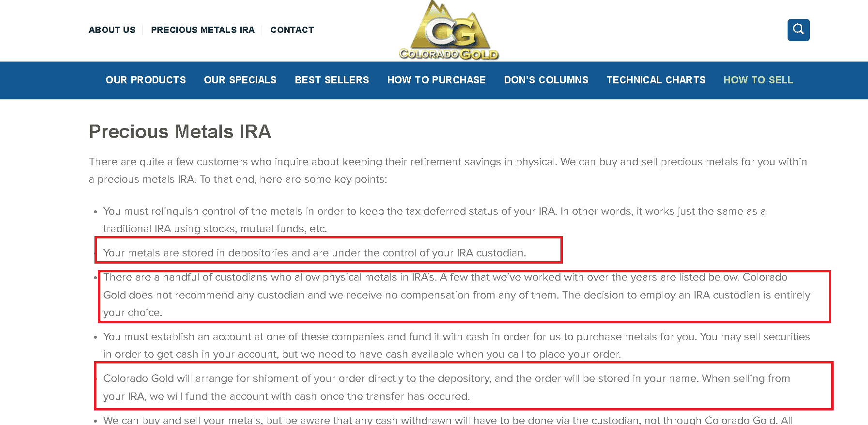Image resolution: width=868 pixels, height=425 pixels.
Task: Open Precious Metals IRA top link
Action: coord(202,30)
